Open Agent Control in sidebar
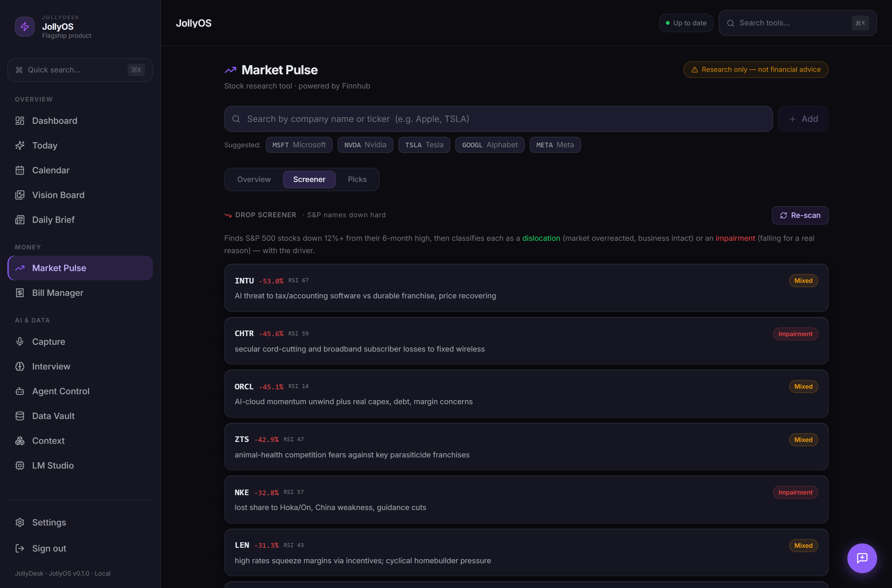This screenshot has height=588, width=892. point(80,391)
